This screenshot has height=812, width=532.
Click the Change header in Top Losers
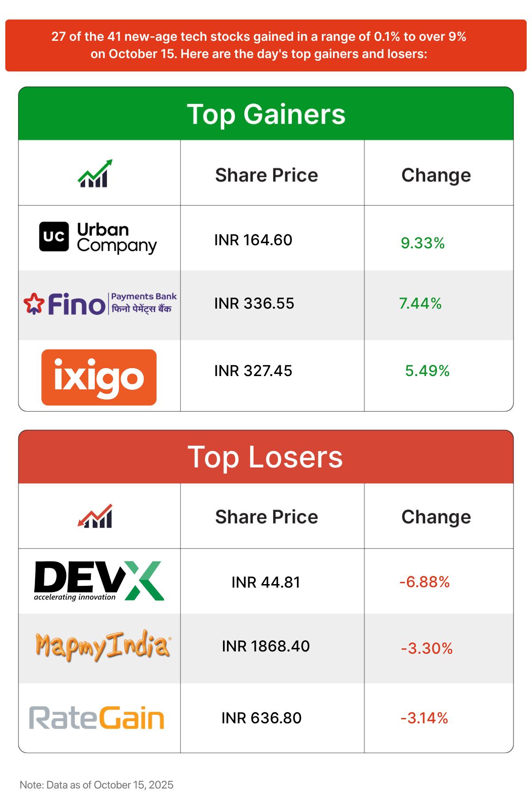(436, 517)
